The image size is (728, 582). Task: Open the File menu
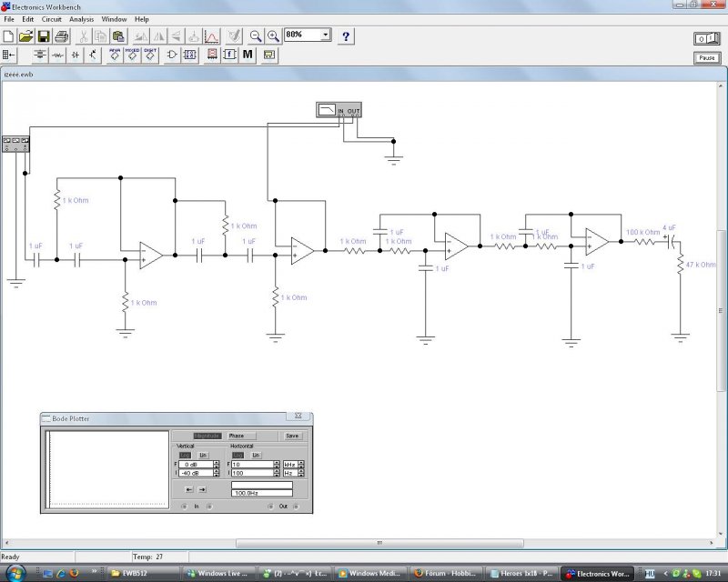point(9,19)
